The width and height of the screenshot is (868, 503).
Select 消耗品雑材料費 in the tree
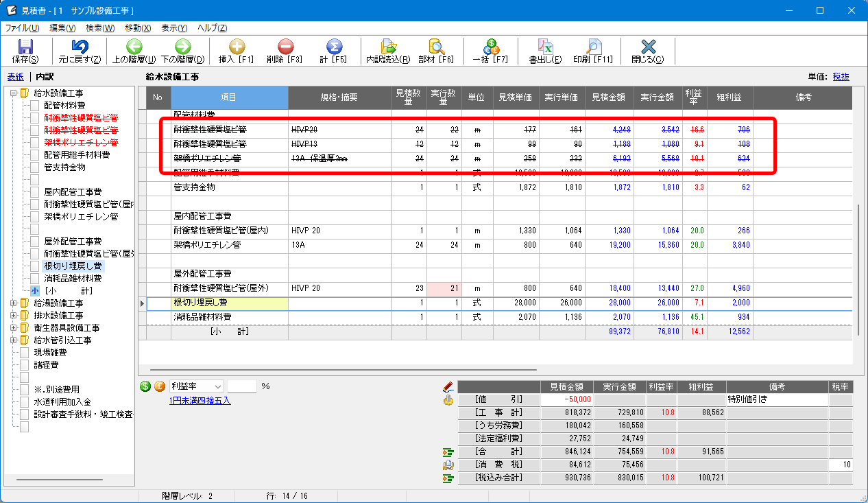click(73, 279)
